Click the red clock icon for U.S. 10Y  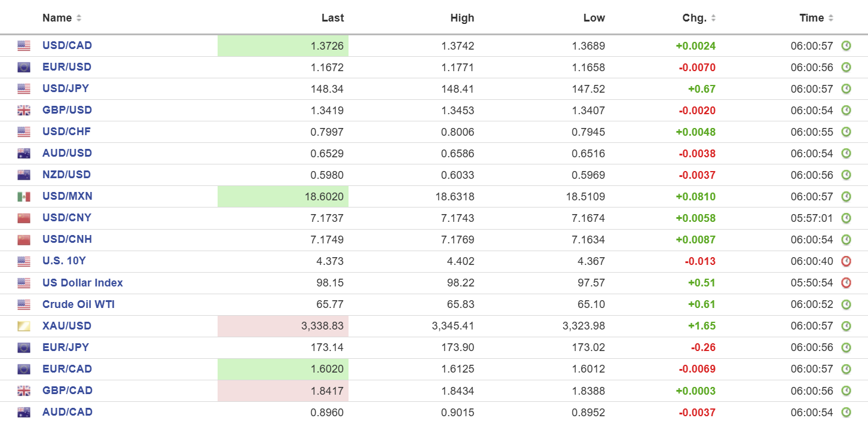click(x=846, y=261)
